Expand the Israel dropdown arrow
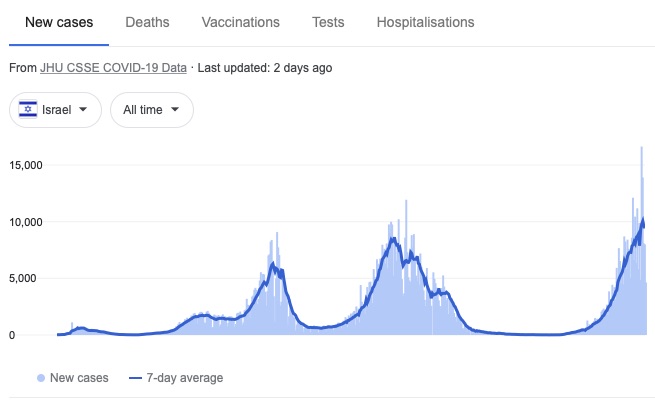Screen dimensions: 655x402 click(83, 109)
